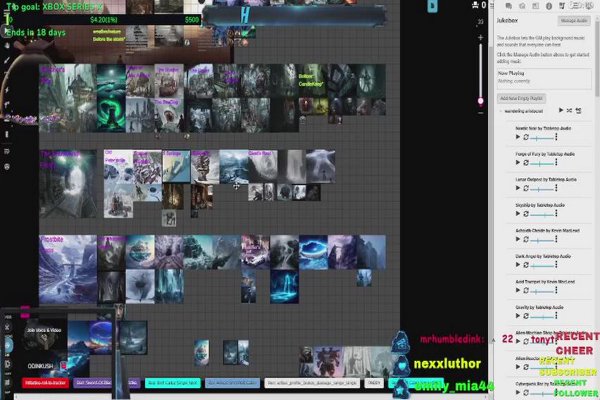Click the red macro button in macro bar
The image size is (600, 400).
[46, 383]
